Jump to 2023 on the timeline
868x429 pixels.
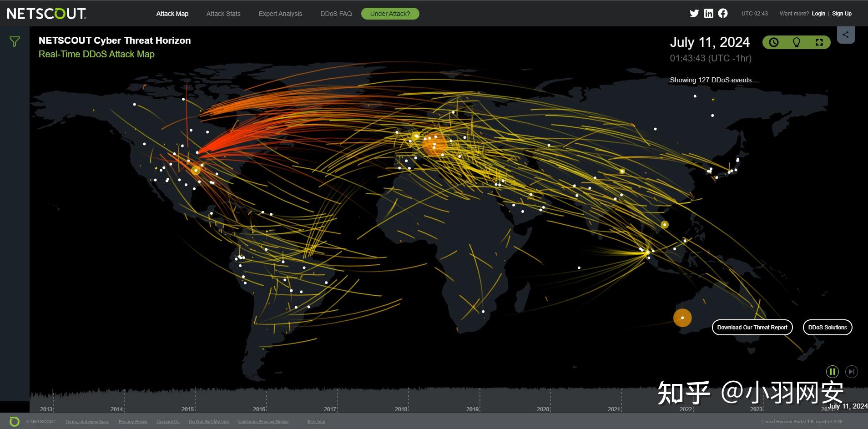pos(757,409)
